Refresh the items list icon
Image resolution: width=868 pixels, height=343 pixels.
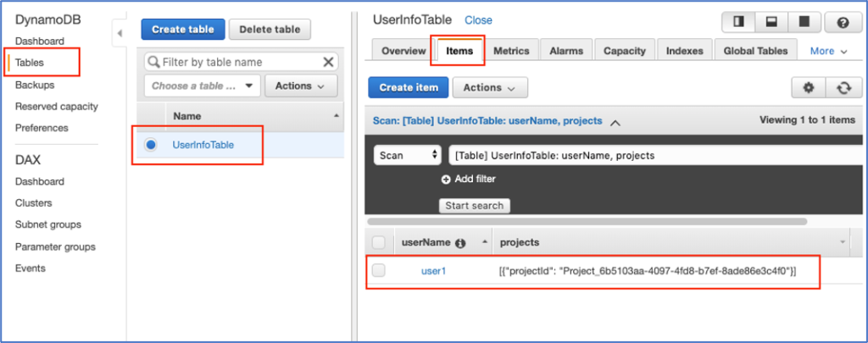click(x=843, y=87)
